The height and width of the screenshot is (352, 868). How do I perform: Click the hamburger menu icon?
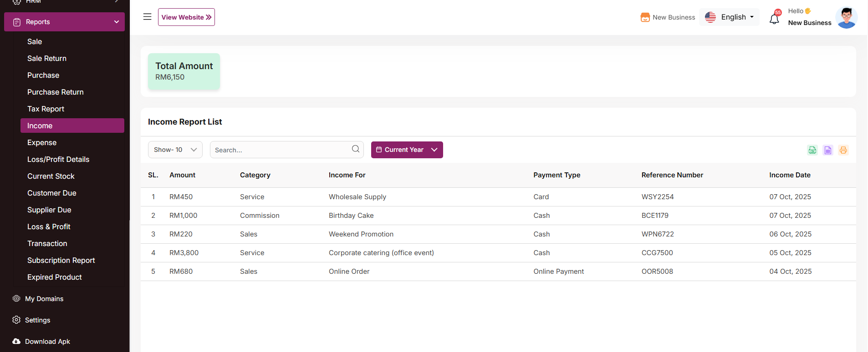pos(147,17)
